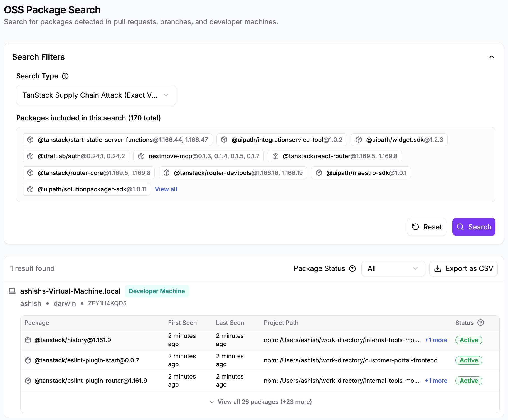This screenshot has height=420, width=508.
Task: Click the Status column help icon
Action: pos(481,323)
